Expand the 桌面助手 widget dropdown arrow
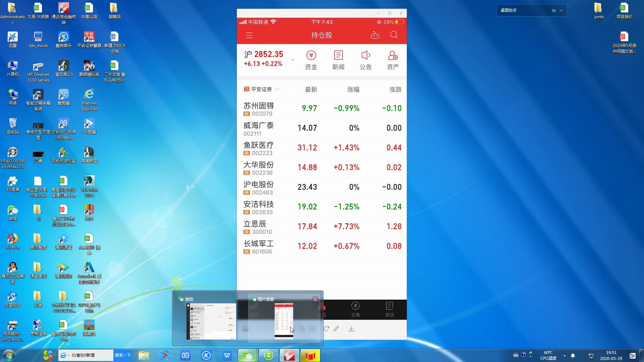Image resolution: width=644 pixels, height=362 pixels. (x=561, y=10)
